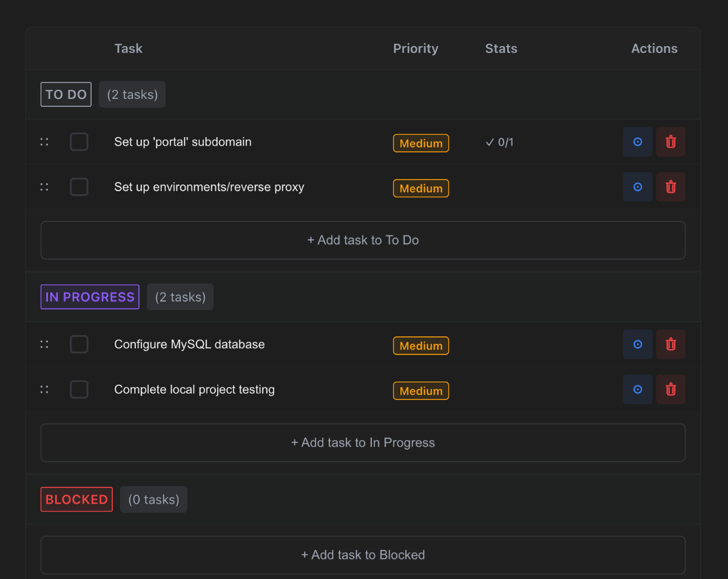The width and height of the screenshot is (728, 579).
Task: Click the 0/1 subtask progress indicator
Action: click(x=499, y=142)
